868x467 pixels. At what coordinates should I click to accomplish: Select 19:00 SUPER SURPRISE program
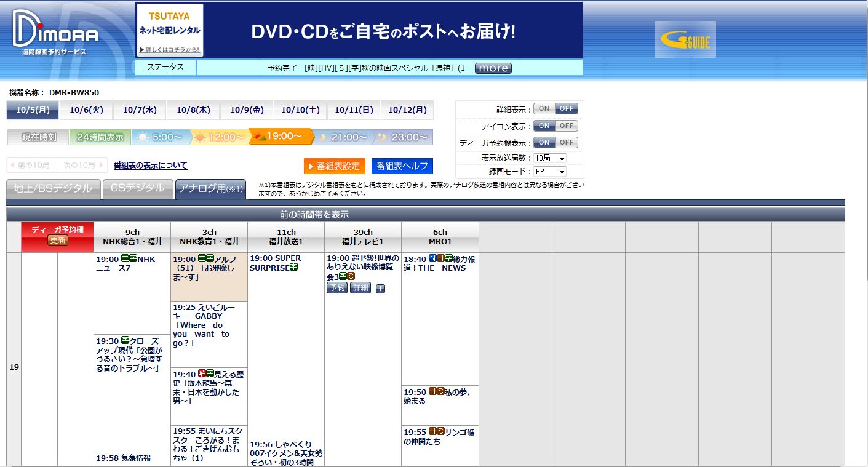coord(286,345)
